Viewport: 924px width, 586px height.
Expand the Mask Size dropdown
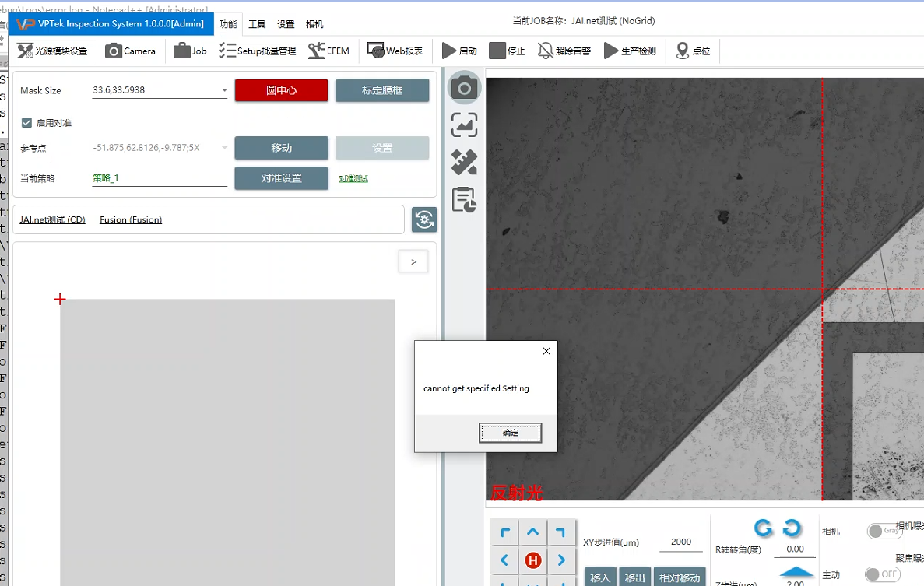pos(224,91)
